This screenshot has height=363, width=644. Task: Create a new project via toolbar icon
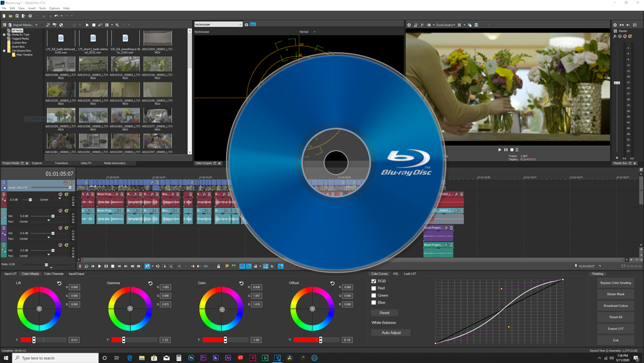click(x=4, y=16)
